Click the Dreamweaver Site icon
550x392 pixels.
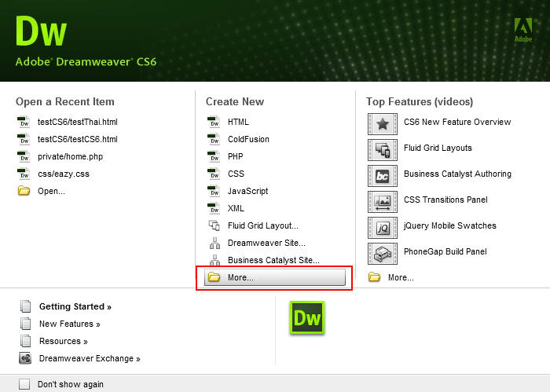coord(214,243)
